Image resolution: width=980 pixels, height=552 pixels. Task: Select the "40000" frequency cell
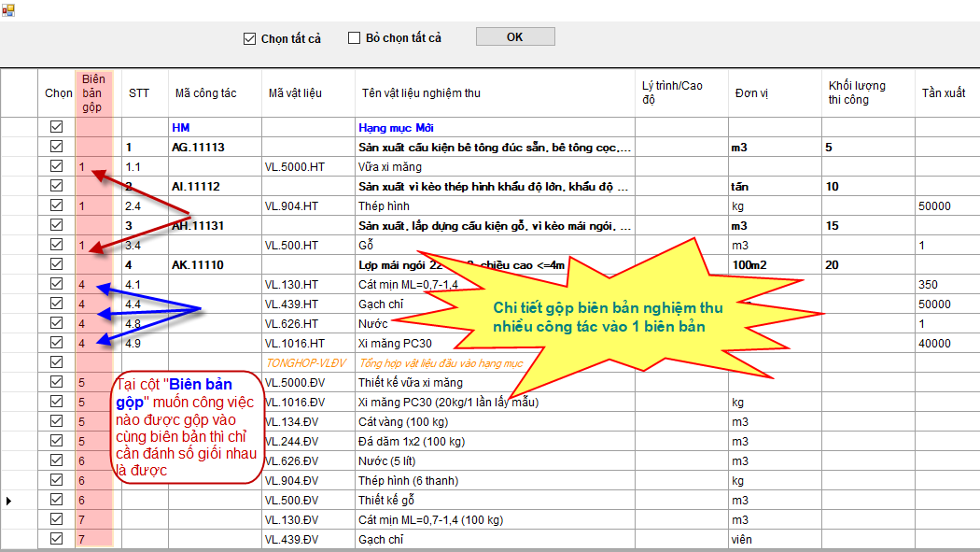(947, 343)
